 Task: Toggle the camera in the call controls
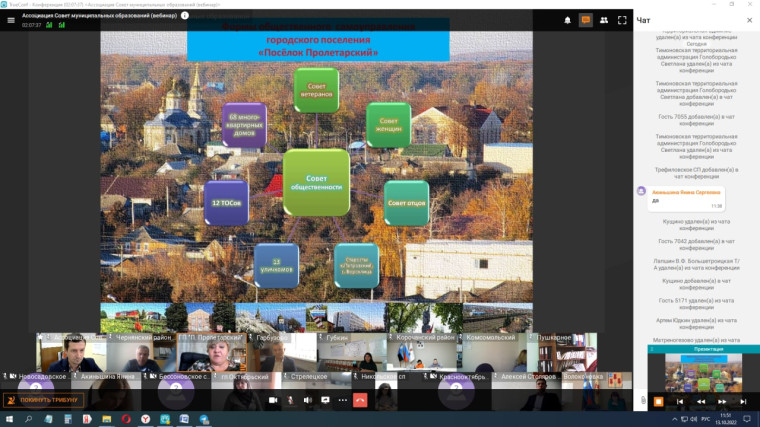click(272, 400)
